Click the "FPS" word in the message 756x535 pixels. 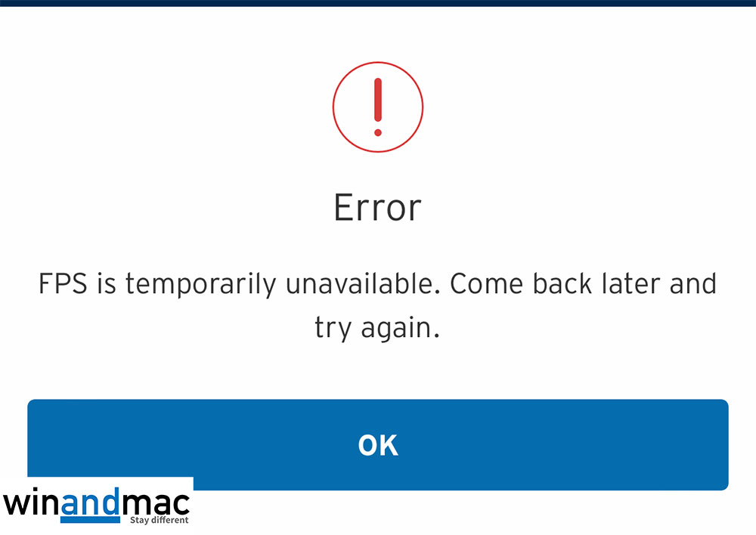64,283
